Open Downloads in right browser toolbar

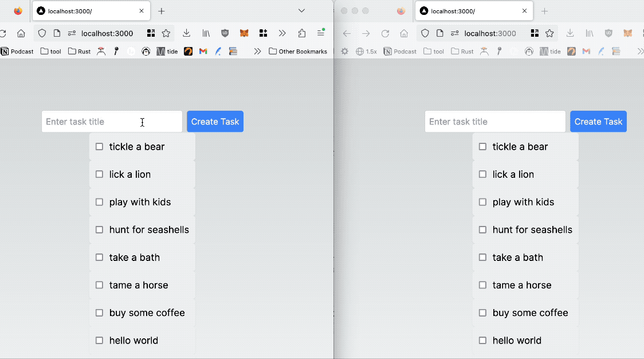pos(570,33)
